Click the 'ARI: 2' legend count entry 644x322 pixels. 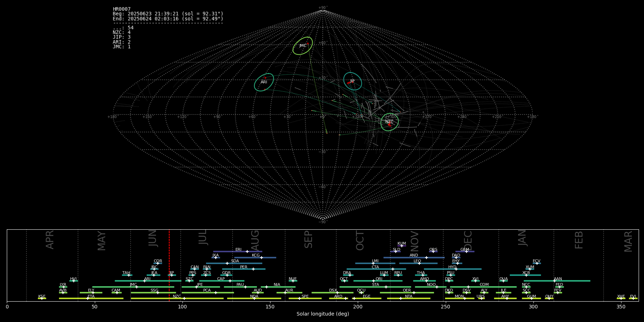tap(122, 42)
